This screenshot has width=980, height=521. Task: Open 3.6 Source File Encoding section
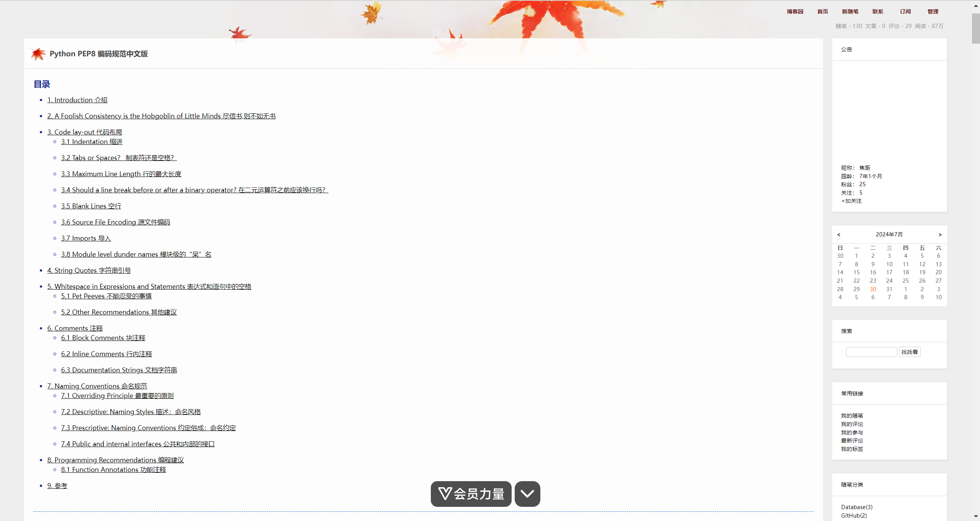(x=115, y=222)
